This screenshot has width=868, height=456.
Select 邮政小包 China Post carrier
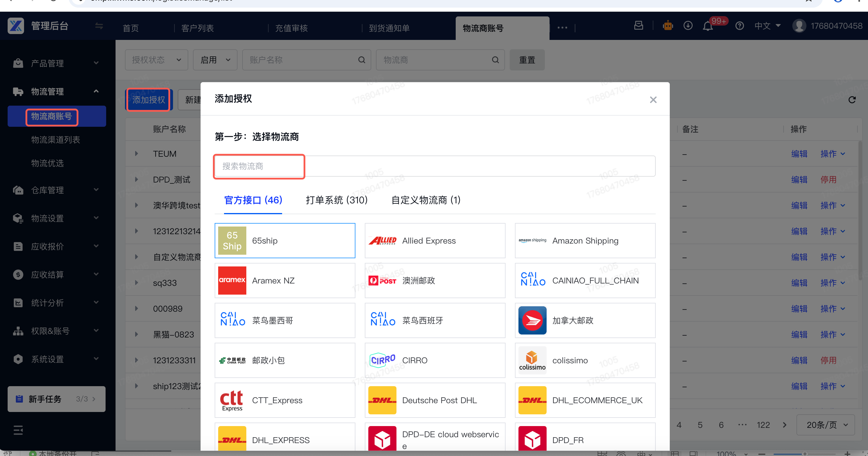285,361
